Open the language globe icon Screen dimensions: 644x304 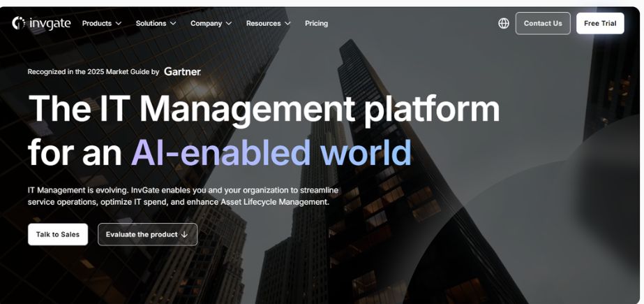pyautogui.click(x=504, y=24)
